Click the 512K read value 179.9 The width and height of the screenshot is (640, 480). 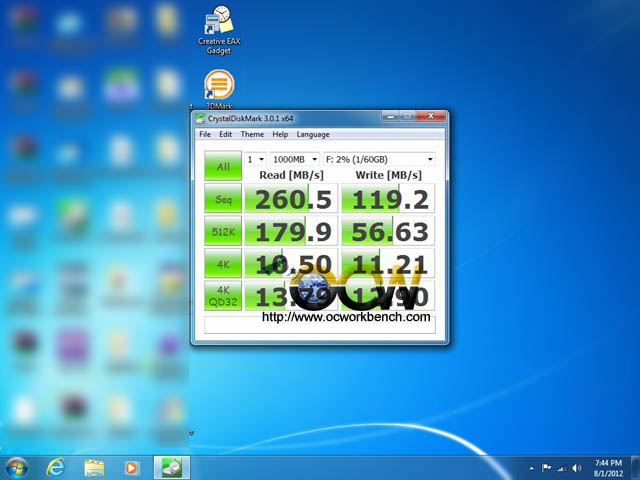pos(291,231)
